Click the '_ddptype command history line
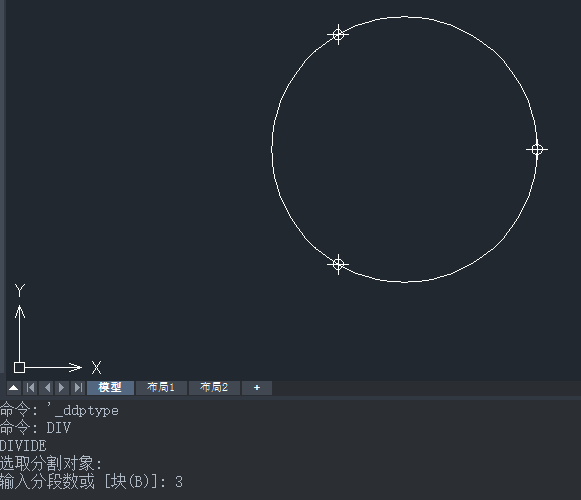The width and height of the screenshot is (581, 500). point(59,410)
